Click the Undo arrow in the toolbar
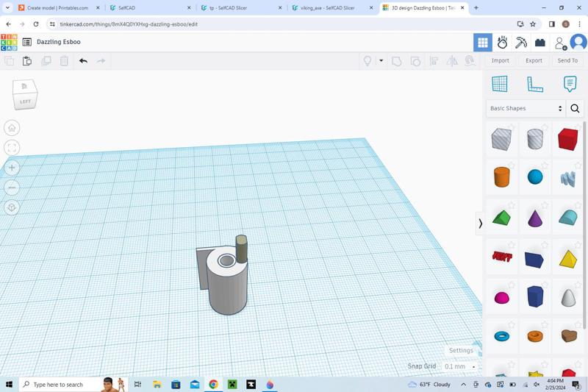This screenshot has width=588, height=392. 83,61
